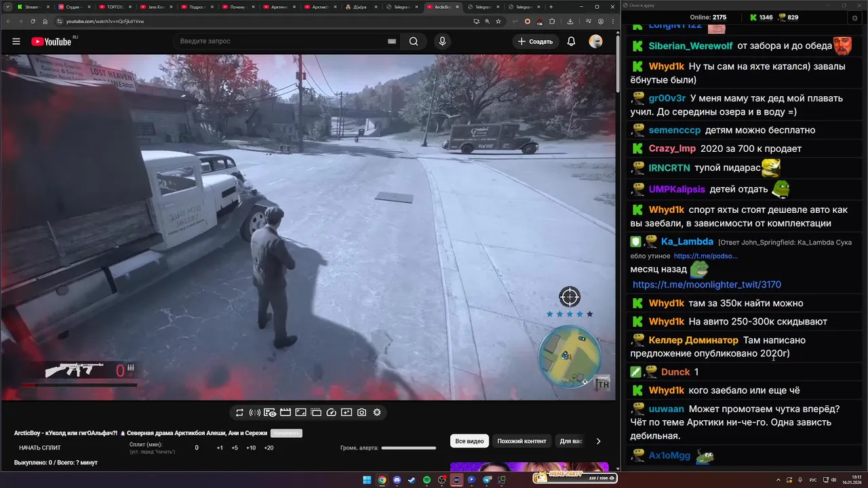Open the YouTube account avatar menu
This screenshot has height=488, width=868.
click(x=595, y=41)
